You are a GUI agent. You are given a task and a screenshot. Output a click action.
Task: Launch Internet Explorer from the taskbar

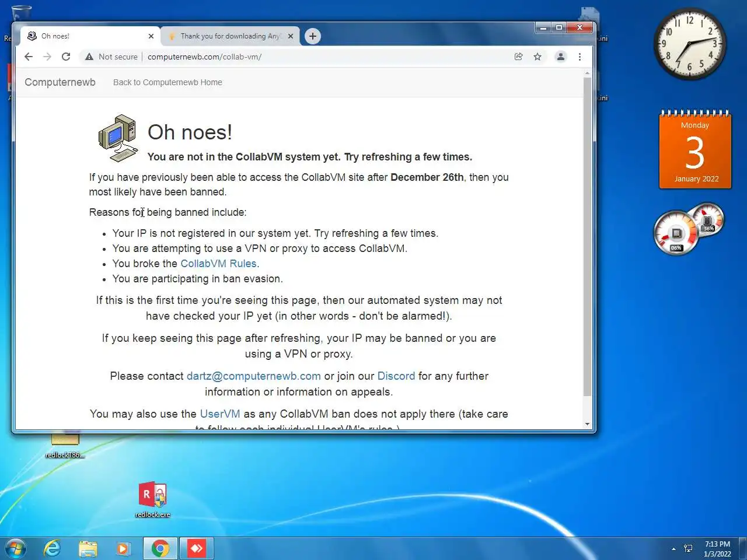point(52,548)
